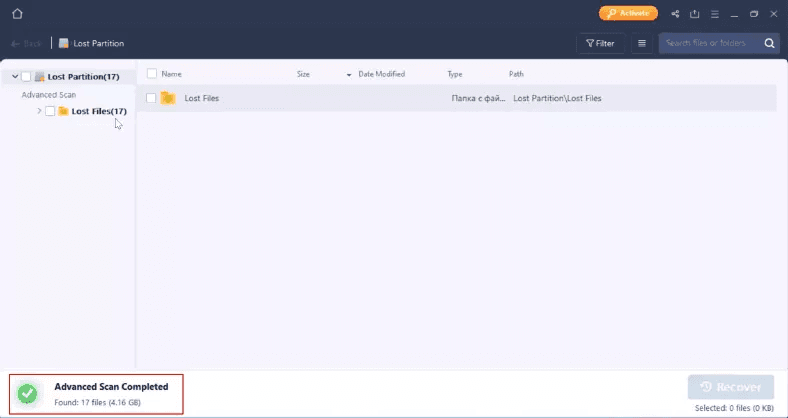Click the Recover button
Viewport: 788px width, 418px height.
(731, 387)
